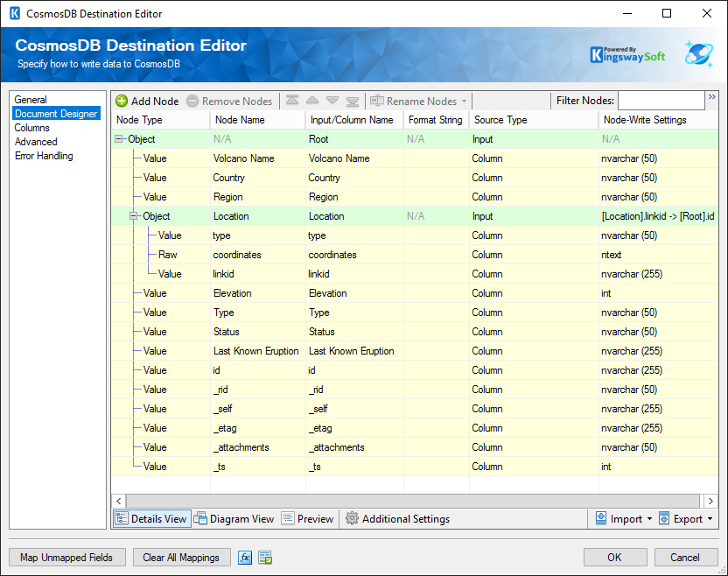Click the Cancel button
728x576 pixels.
point(686,557)
